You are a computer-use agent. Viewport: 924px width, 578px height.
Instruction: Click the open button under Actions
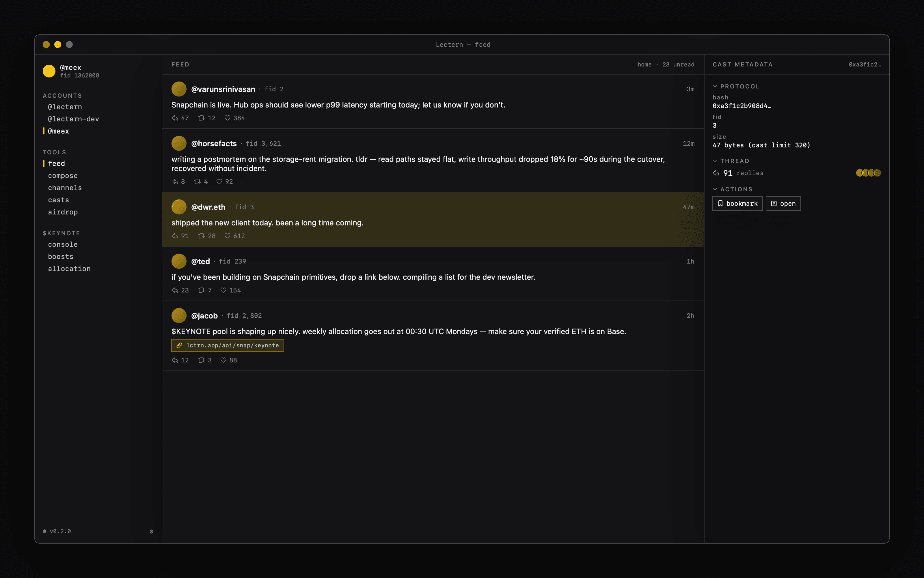pos(783,203)
